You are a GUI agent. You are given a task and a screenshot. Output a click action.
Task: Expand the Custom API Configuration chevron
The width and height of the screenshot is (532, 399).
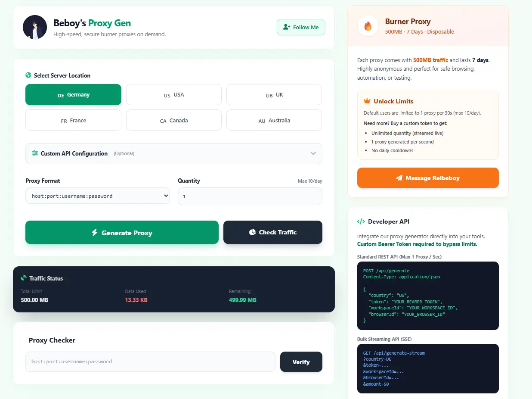point(313,153)
